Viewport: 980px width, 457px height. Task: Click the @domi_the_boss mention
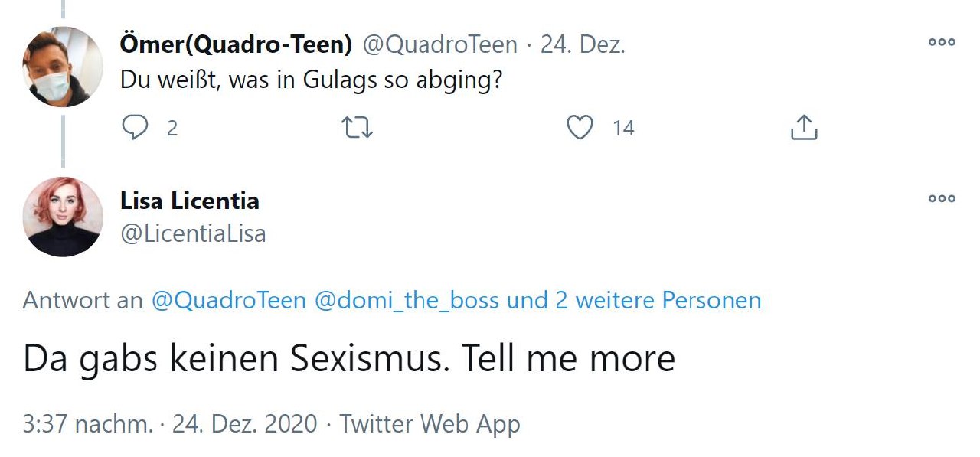pos(407,301)
